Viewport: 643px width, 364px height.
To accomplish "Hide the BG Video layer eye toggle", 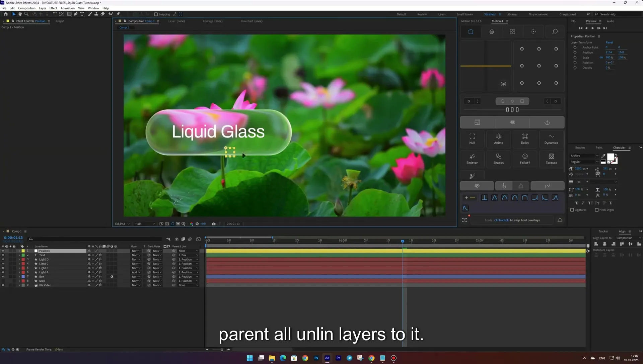I will pyautogui.click(x=3, y=285).
